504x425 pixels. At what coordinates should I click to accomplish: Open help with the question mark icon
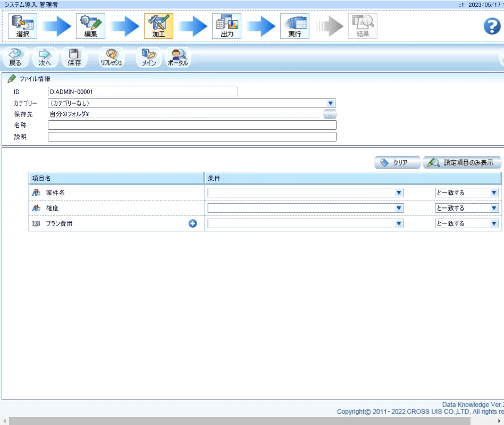[x=492, y=26]
